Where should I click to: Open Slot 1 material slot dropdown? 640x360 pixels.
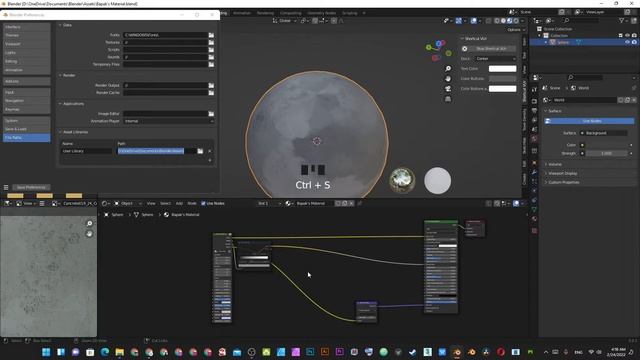tap(268, 203)
